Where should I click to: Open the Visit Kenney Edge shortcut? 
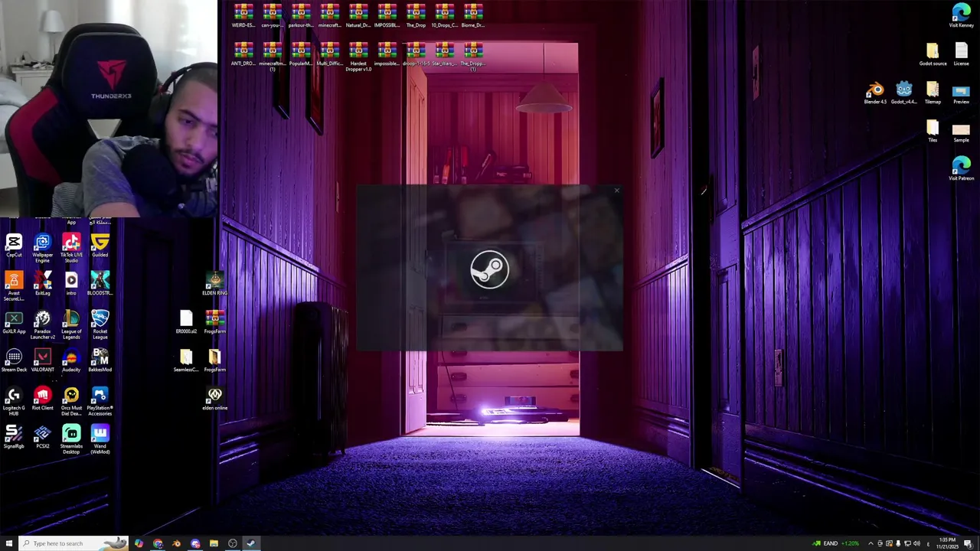coord(961,16)
